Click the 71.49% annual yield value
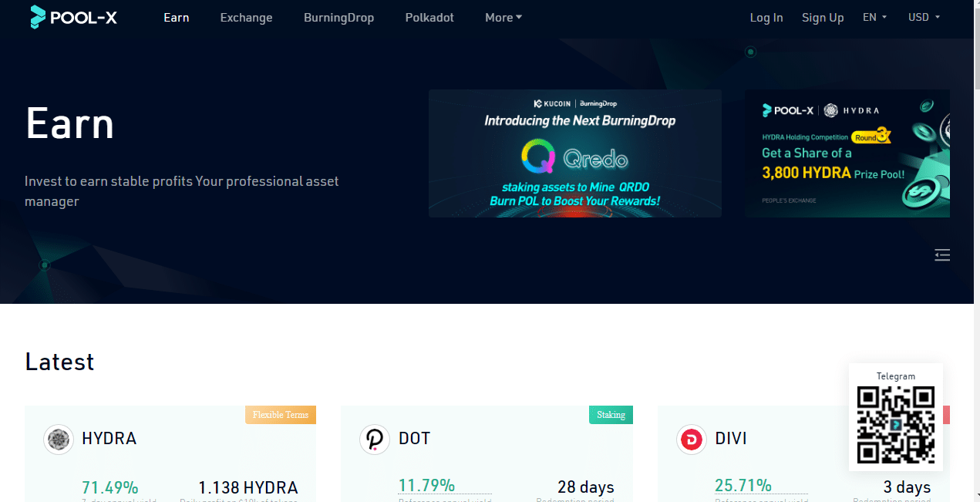 click(x=110, y=487)
